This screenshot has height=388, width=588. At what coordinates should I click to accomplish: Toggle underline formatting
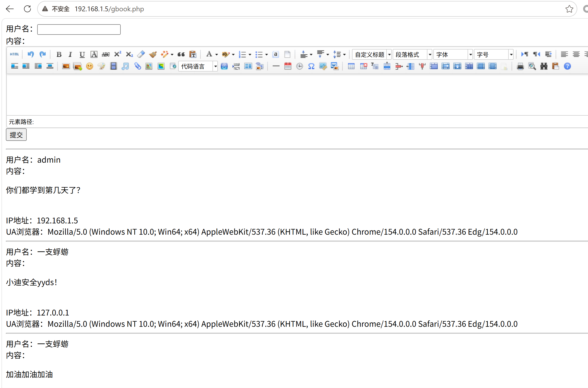82,54
